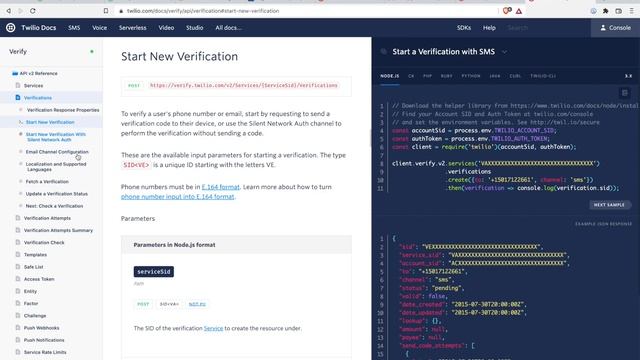
Task: Copy code sample with clipboard icon
Action: 624,93
